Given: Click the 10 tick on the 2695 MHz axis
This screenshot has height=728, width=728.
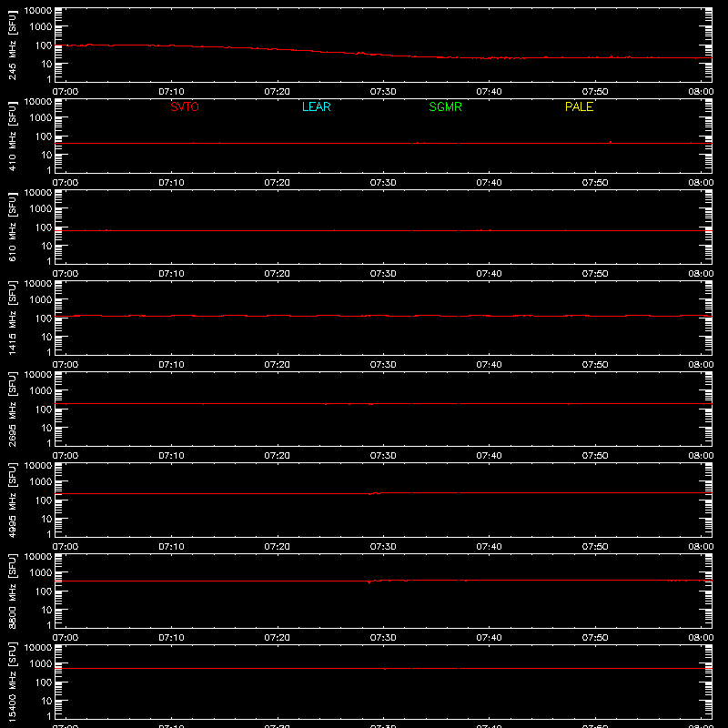Looking at the screenshot, I should (x=46, y=428).
